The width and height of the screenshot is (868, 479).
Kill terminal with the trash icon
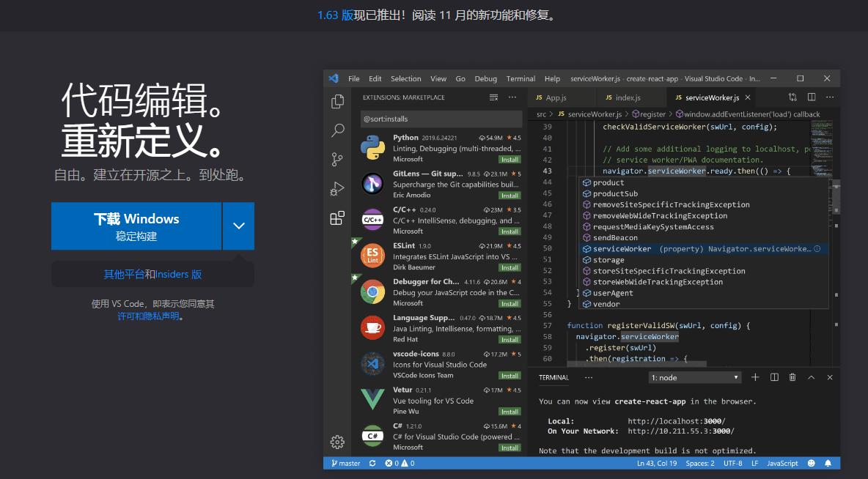[792, 377]
